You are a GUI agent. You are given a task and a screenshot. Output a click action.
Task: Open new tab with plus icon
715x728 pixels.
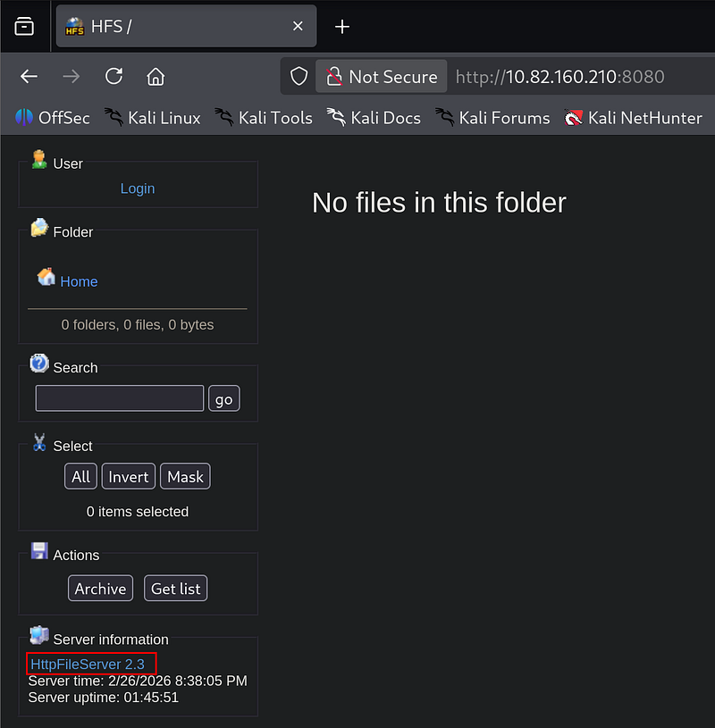341,27
